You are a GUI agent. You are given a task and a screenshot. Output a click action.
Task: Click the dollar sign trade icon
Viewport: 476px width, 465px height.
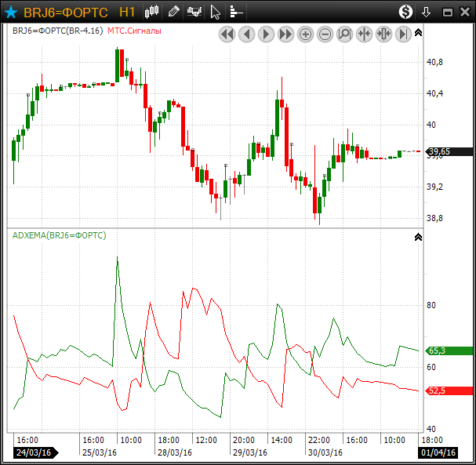(x=405, y=12)
